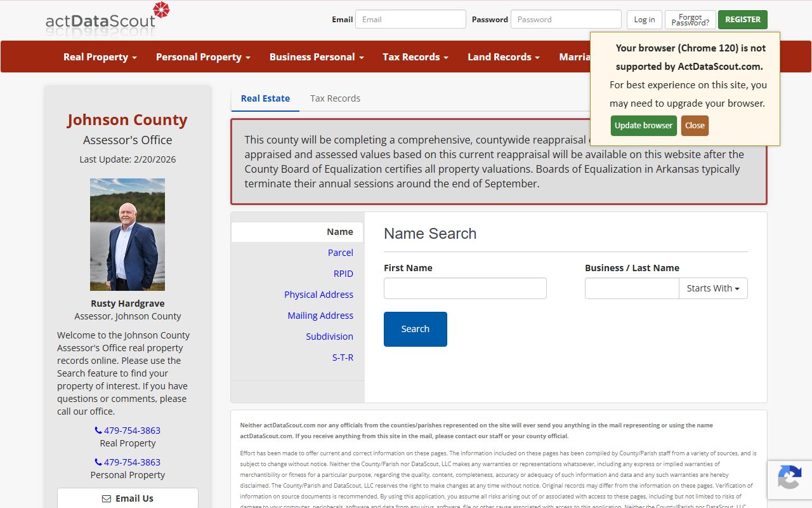
Task: Open the Email Us button
Action: (x=128, y=498)
